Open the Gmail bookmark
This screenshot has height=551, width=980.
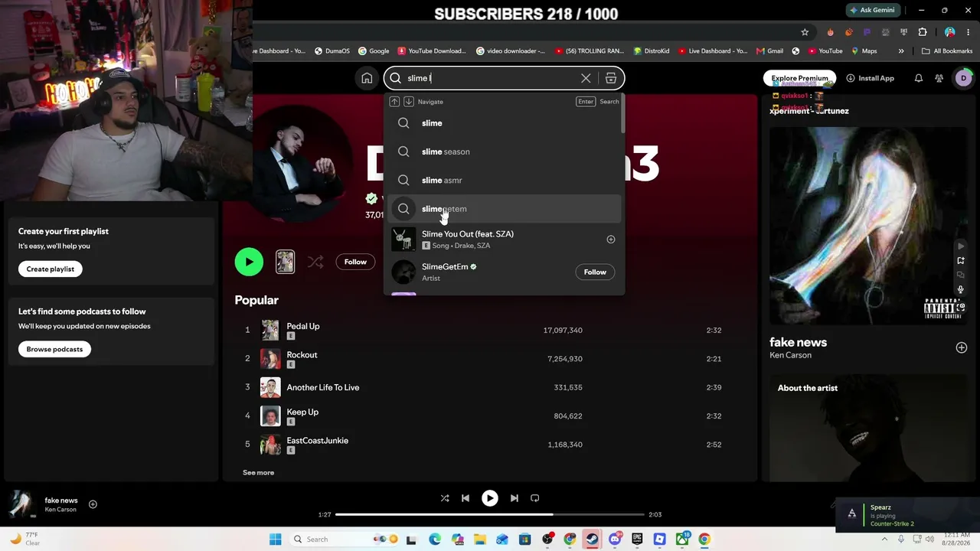[769, 51]
